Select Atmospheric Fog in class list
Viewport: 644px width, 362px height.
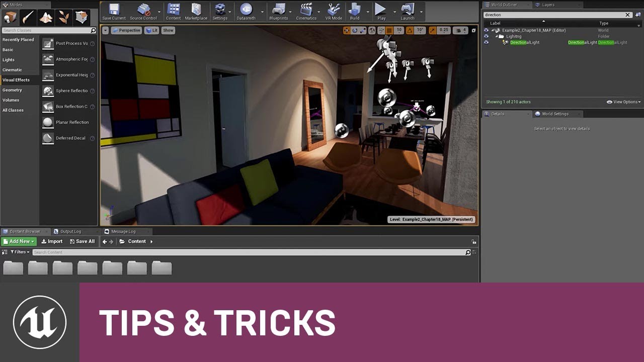tap(68, 59)
